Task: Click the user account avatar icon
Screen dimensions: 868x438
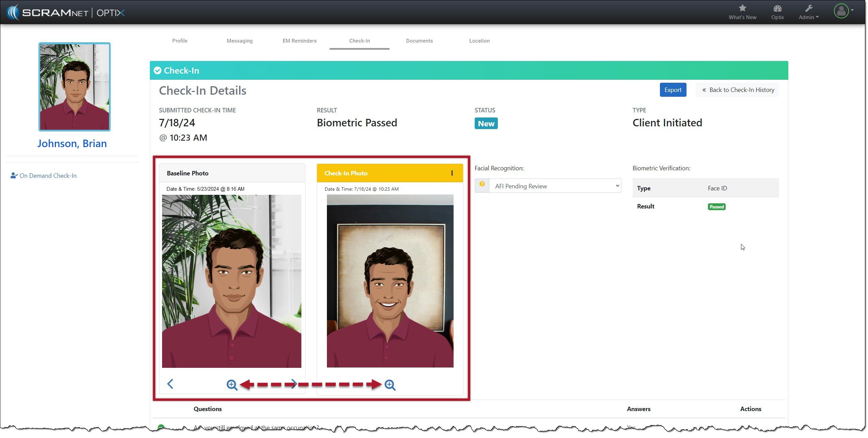Action: (841, 11)
